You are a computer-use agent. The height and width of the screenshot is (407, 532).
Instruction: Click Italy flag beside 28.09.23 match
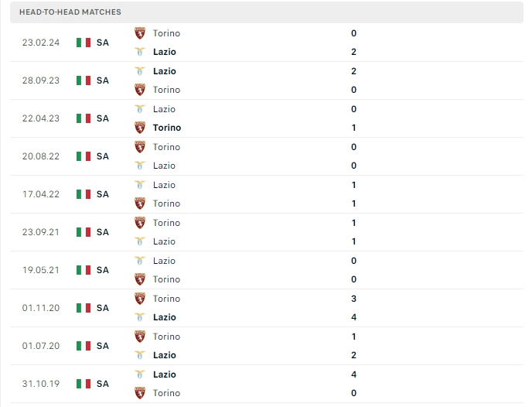click(84, 80)
